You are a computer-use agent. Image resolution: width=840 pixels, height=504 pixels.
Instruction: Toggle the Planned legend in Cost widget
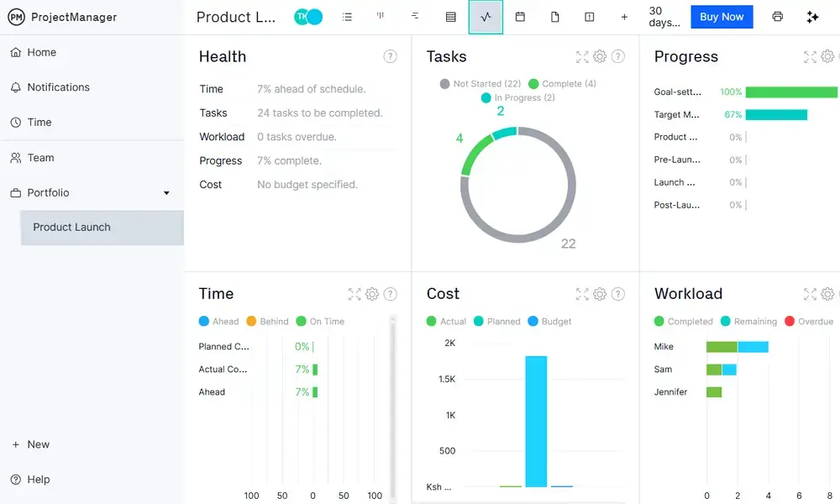coord(496,322)
